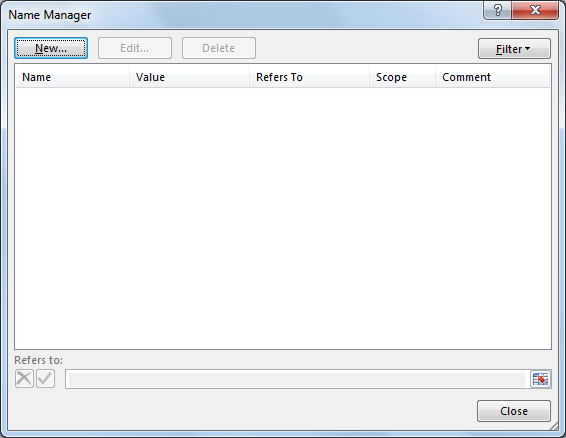The height and width of the screenshot is (438, 566).
Task: Click the collapse dialog range-selector icon
Action: coord(540,379)
